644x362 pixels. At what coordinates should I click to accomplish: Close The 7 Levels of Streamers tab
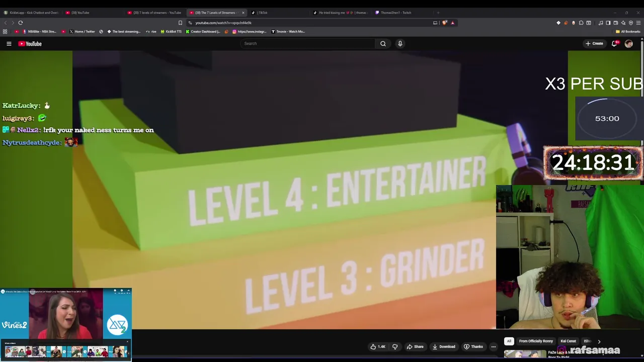click(243, 13)
